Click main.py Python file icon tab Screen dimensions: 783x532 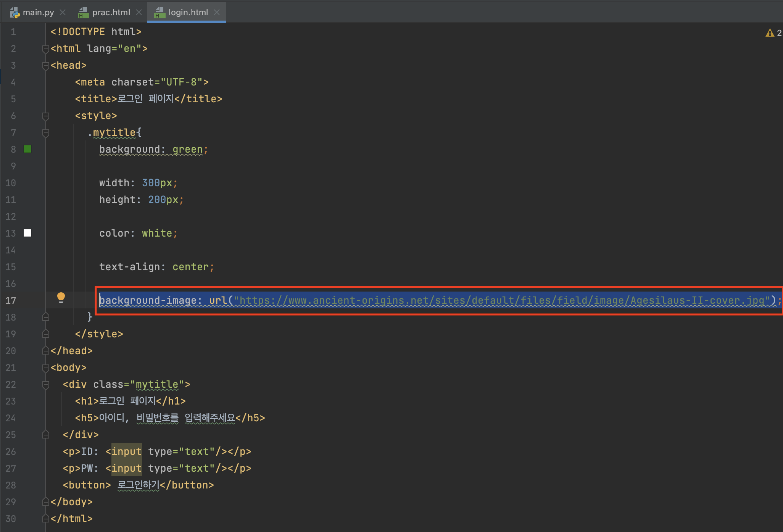tap(14, 13)
